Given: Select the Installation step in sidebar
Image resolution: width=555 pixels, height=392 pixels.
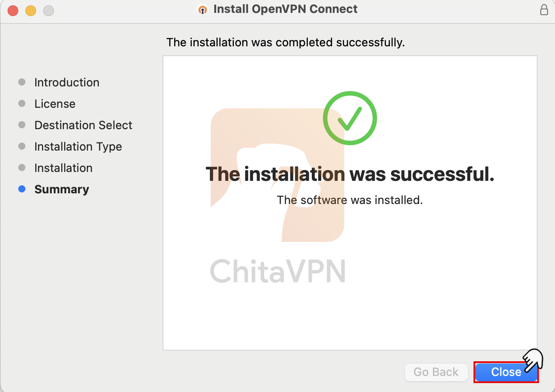Looking at the screenshot, I should (x=63, y=168).
